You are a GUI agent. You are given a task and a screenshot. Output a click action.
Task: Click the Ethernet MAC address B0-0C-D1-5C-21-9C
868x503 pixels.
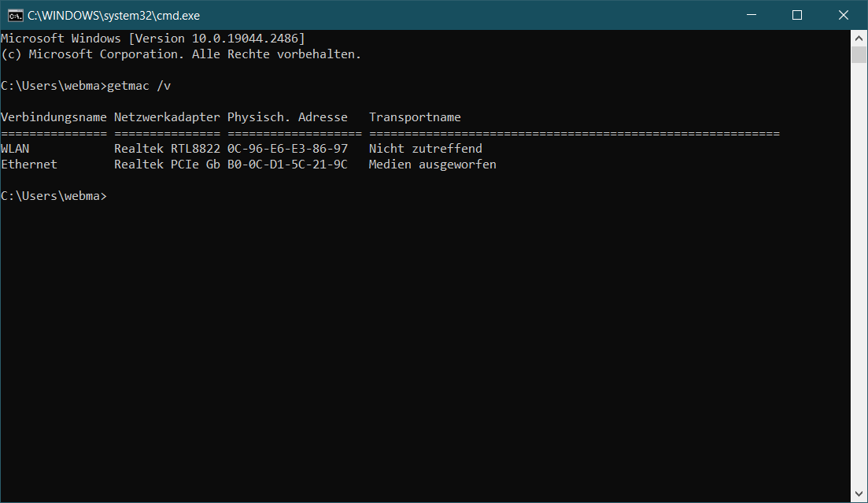click(287, 165)
